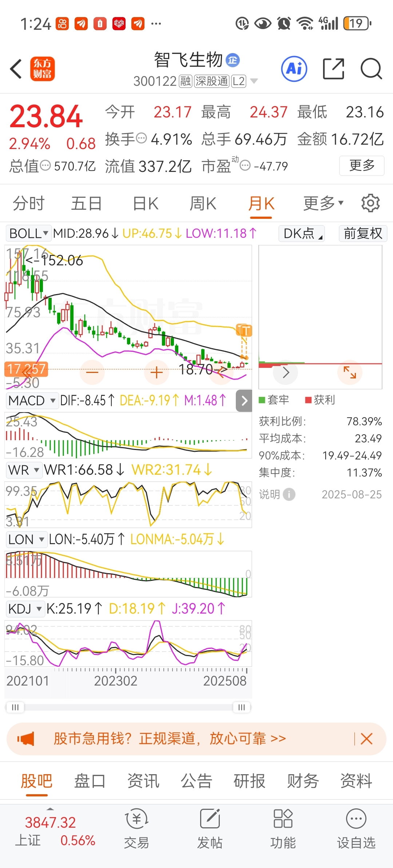Open 股市急用钱 promotion banner link
The width and height of the screenshot is (393, 868).
pos(170,739)
